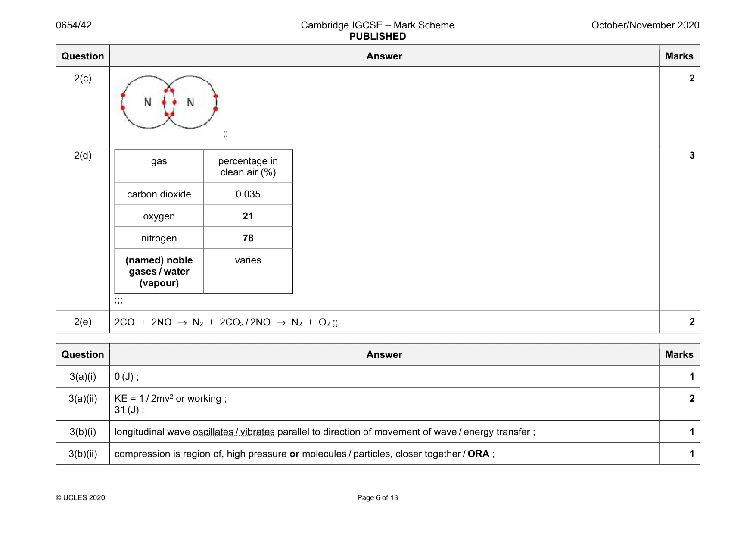Click '(named) noble gases / water (vapour)' cell

(x=159, y=271)
